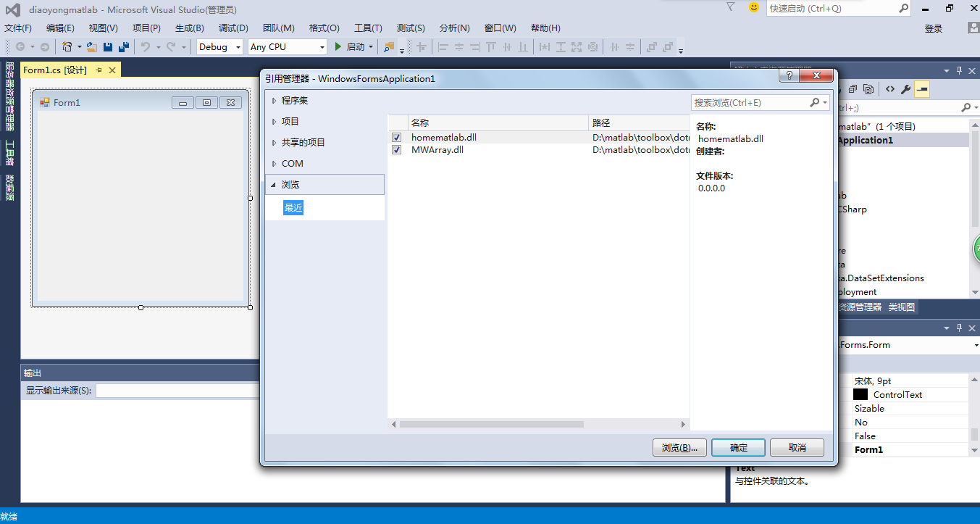Open the 工具(T) menu
The height and width of the screenshot is (524, 980).
368,28
